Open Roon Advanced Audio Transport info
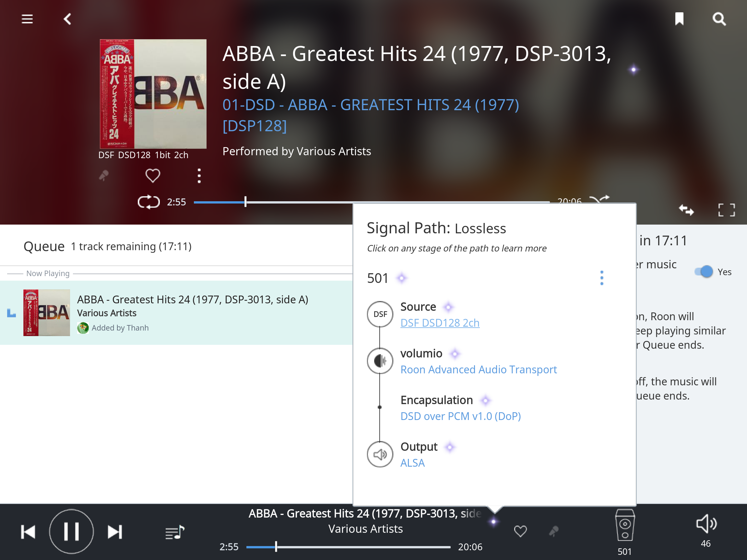This screenshot has height=560, width=747. click(479, 370)
